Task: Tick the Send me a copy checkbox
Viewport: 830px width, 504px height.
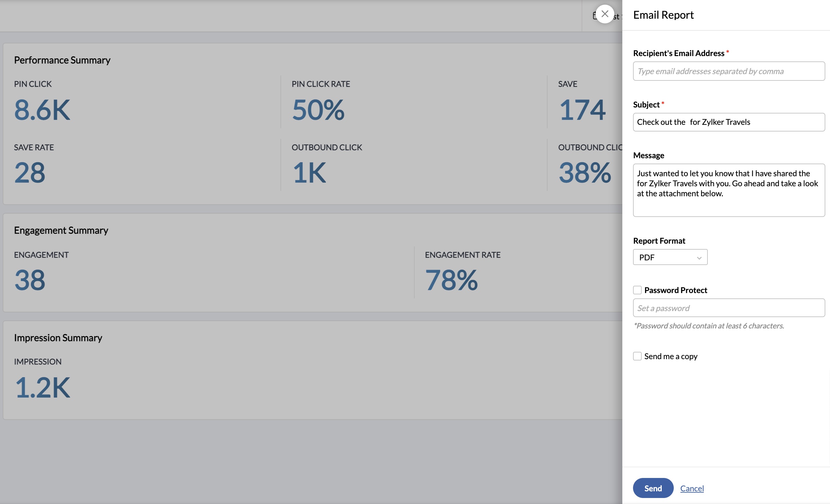Action: (x=637, y=356)
